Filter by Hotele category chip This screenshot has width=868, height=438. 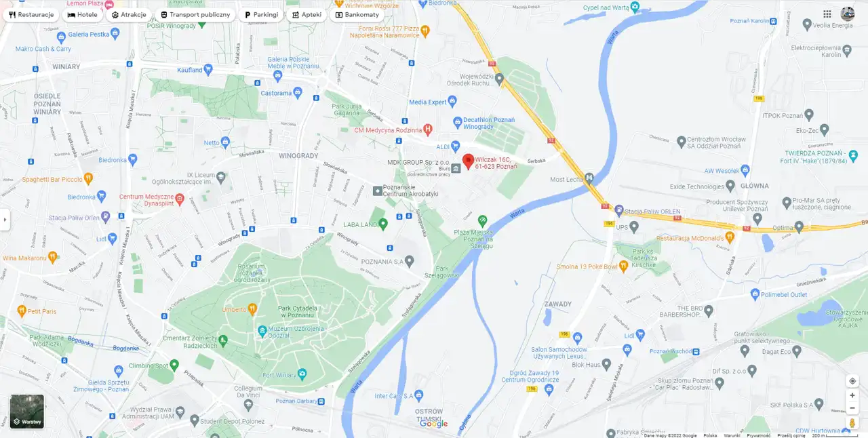pos(83,15)
